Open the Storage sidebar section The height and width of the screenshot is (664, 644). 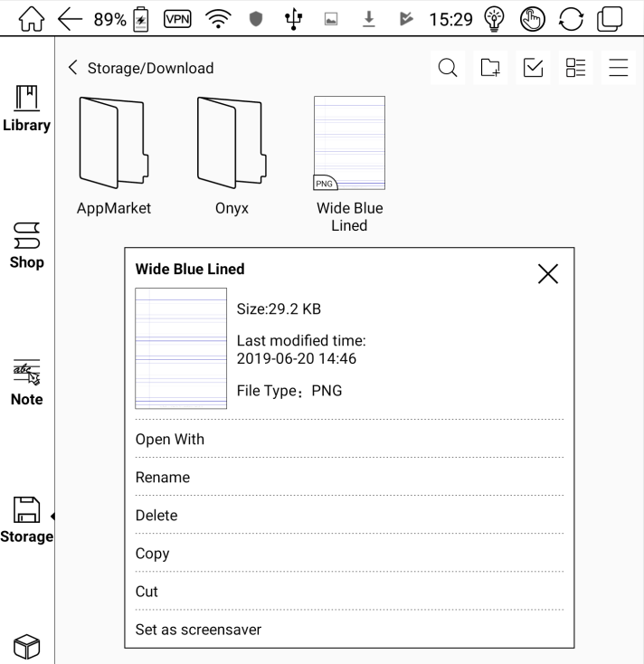coord(26,520)
